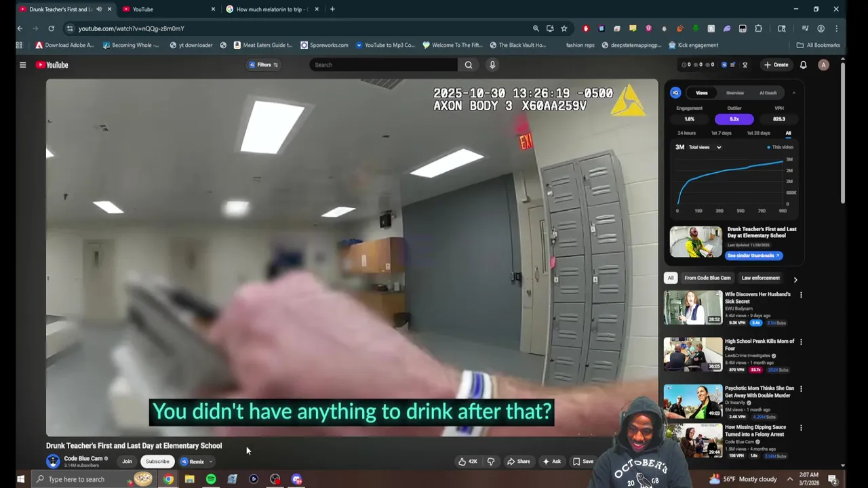Click the Ask button
Viewport: 868px width, 488px height.
pyautogui.click(x=551, y=462)
